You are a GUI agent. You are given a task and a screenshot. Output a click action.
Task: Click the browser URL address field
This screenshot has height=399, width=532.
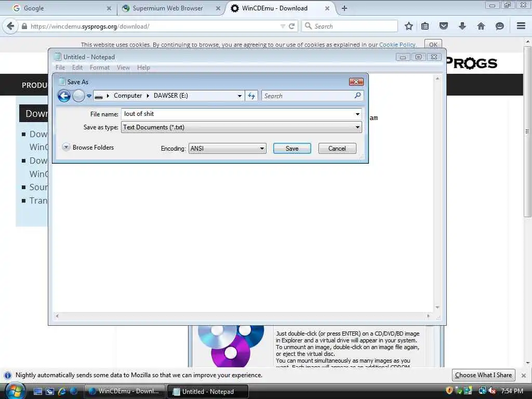coord(153,26)
